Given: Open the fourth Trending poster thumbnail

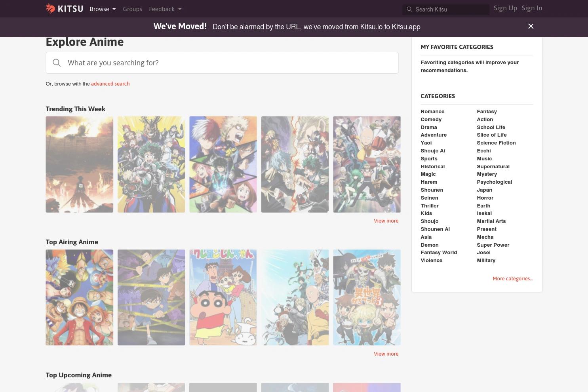Looking at the screenshot, I should tap(295, 164).
